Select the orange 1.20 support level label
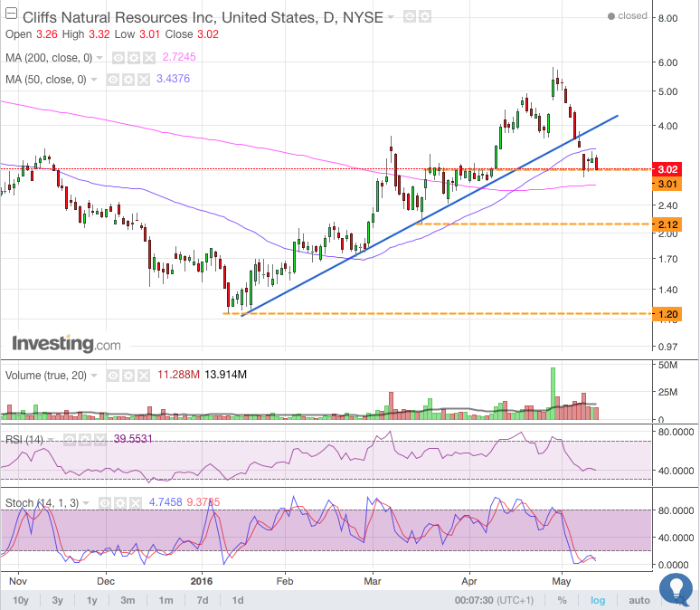 [667, 314]
